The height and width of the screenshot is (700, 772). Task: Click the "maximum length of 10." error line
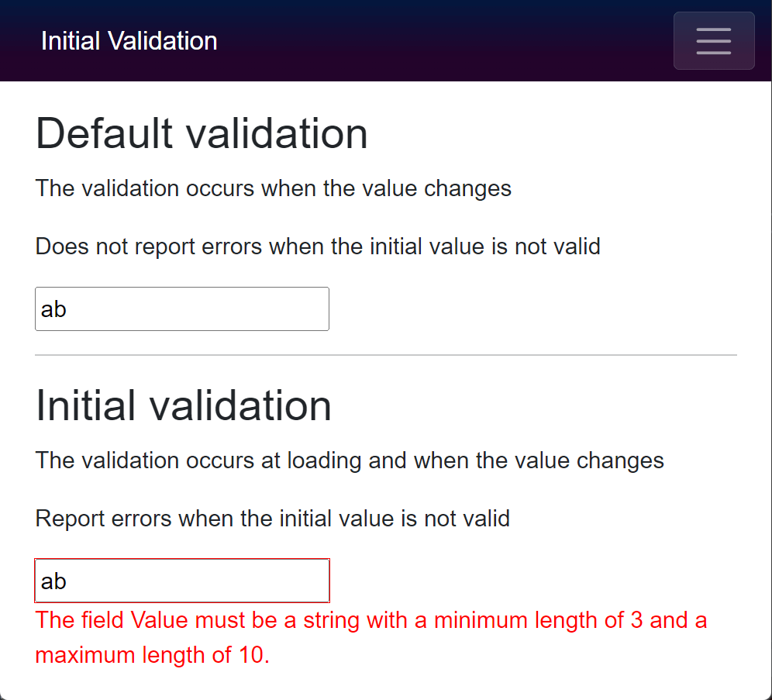tap(152, 655)
